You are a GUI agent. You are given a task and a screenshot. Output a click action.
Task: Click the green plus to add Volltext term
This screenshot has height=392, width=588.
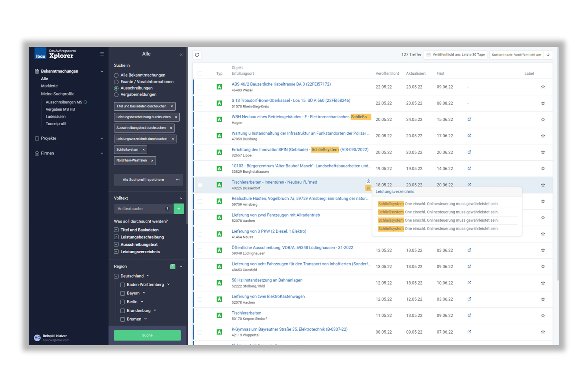(179, 209)
